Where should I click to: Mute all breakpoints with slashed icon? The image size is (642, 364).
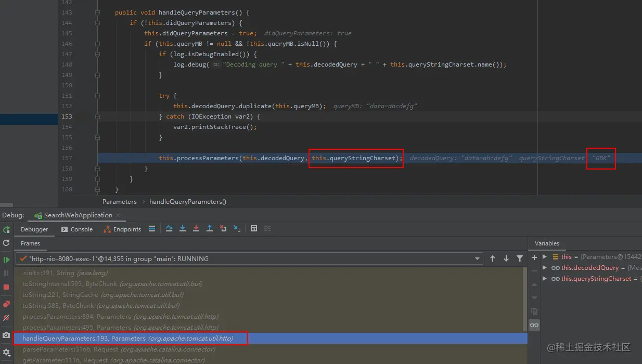[x=6, y=317]
